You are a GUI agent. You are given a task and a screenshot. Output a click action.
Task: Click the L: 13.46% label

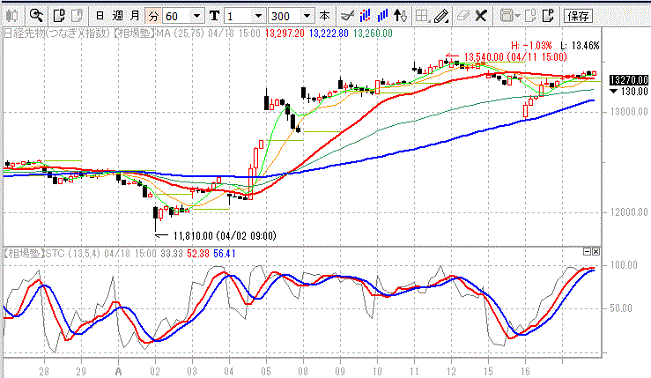click(x=580, y=45)
